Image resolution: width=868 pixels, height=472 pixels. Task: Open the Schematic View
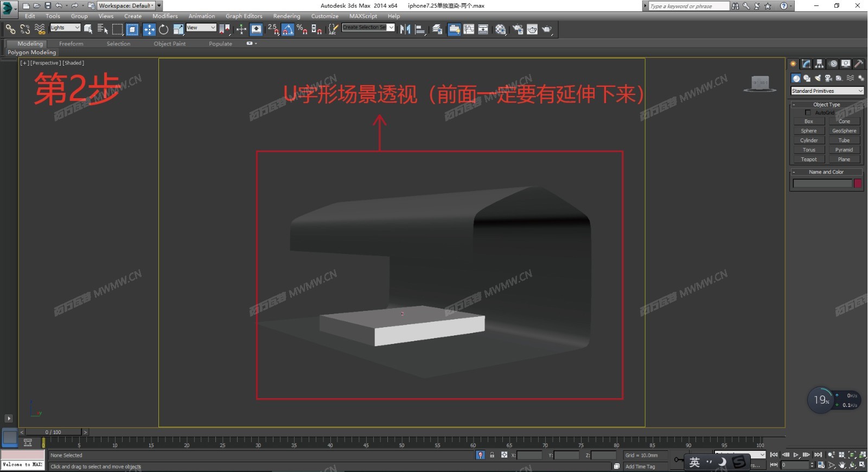coord(483,29)
